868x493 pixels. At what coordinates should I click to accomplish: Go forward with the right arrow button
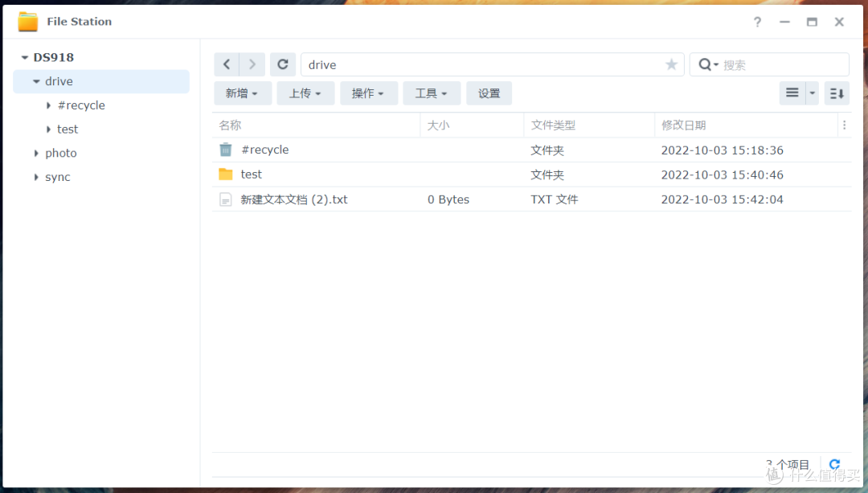tap(252, 65)
